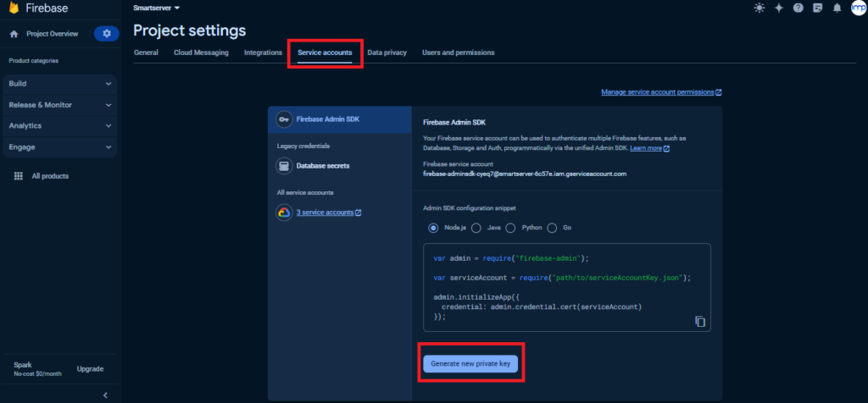
Task: Click the Upgrade plan button
Action: tap(90, 369)
